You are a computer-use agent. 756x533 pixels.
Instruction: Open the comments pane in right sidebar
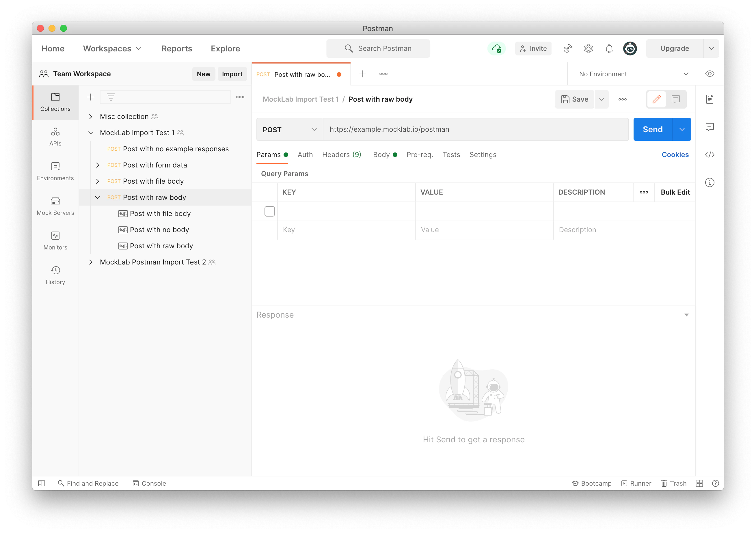click(x=710, y=127)
